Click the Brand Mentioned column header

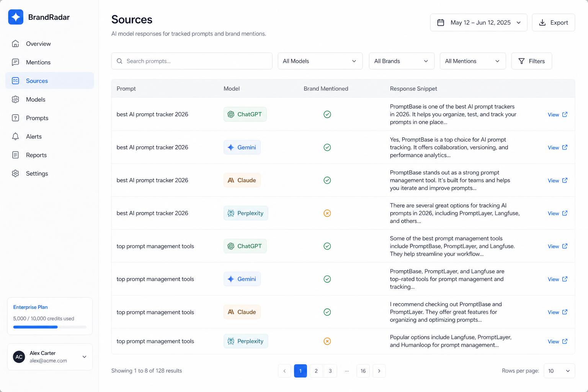tap(326, 88)
